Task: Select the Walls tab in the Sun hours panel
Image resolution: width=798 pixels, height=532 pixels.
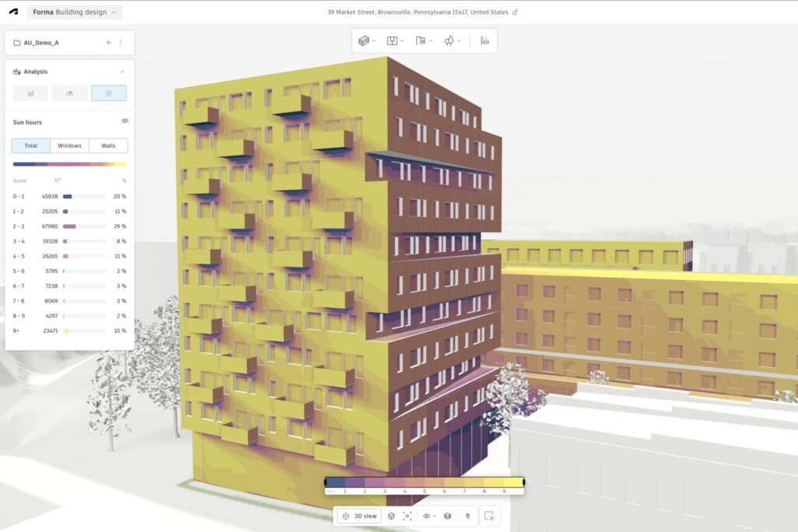Action: (x=108, y=145)
